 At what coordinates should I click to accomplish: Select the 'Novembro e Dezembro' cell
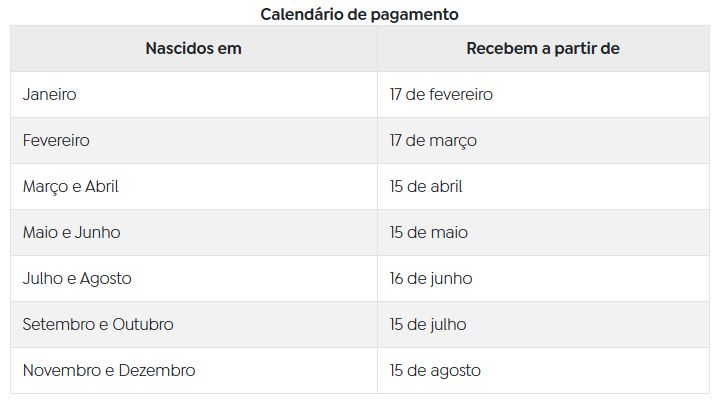pyautogui.click(x=109, y=371)
